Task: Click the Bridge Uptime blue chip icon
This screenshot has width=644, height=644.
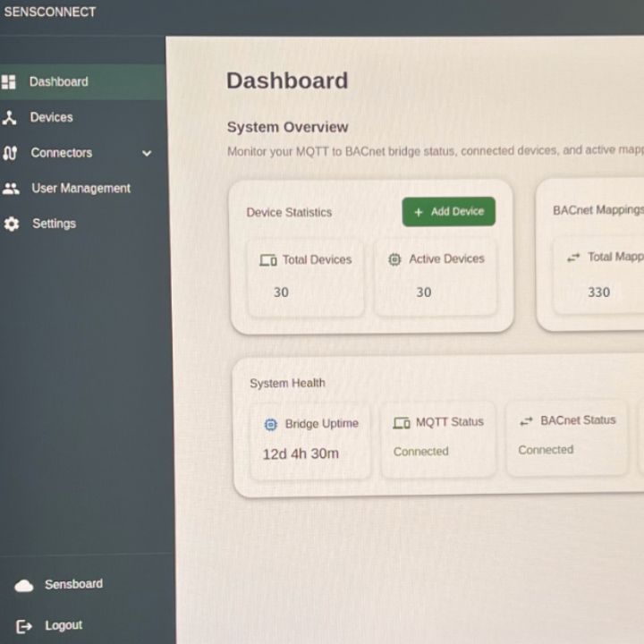Action: 271,424
